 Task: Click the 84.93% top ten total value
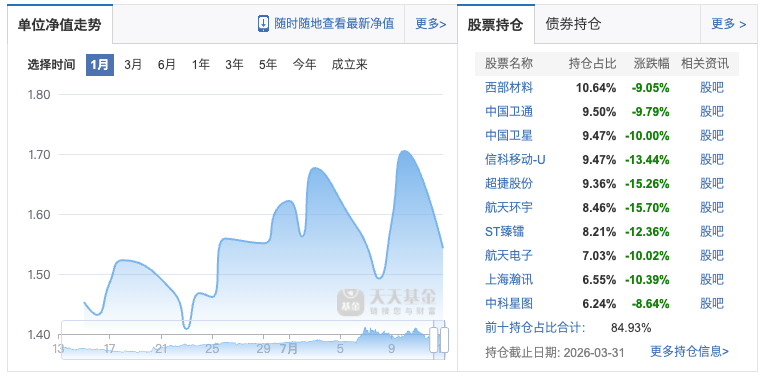pos(631,328)
